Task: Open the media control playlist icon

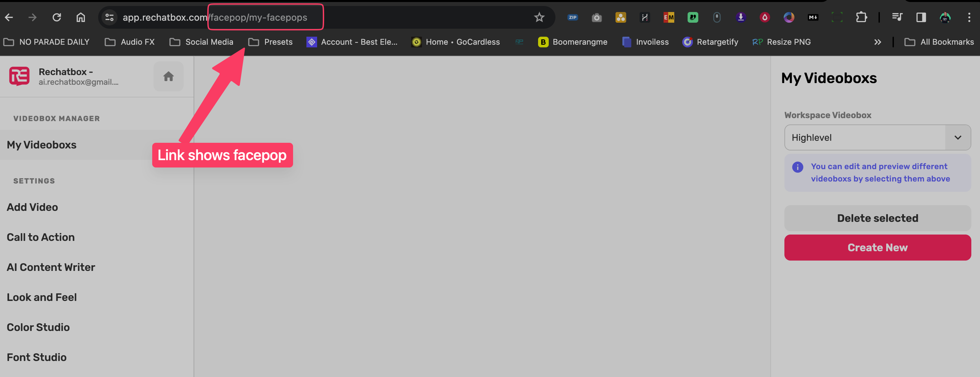Action: pos(897,17)
